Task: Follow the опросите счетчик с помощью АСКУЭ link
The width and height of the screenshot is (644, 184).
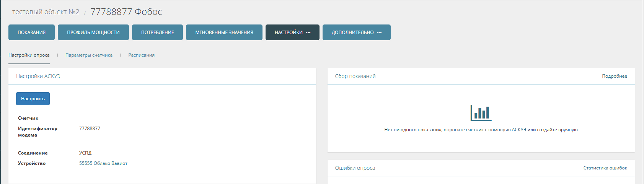Action: pyautogui.click(x=484, y=130)
